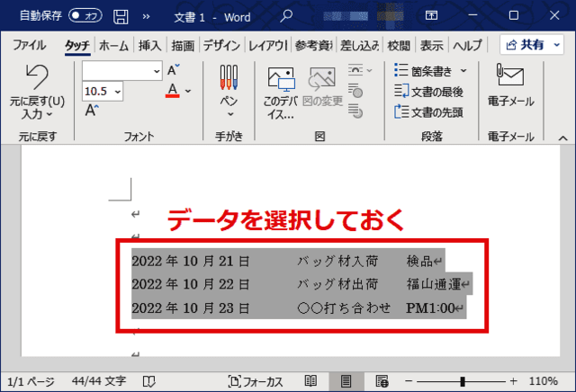Open the search magnifier in title bar
Screen dimensions: 576x392
(287, 15)
